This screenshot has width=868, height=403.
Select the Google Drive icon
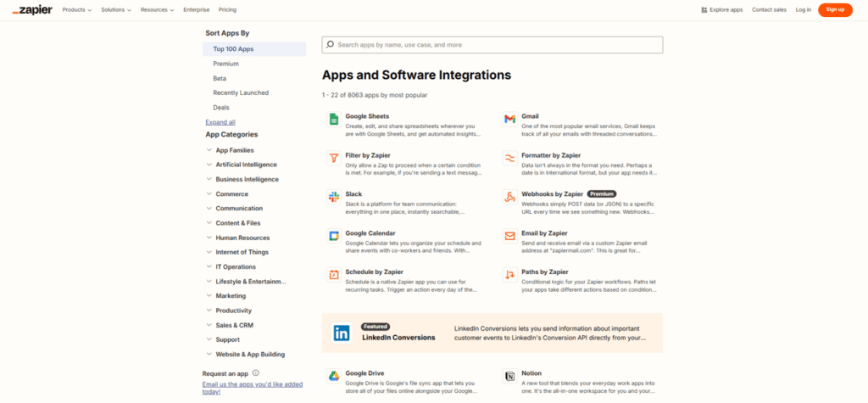[x=334, y=376]
